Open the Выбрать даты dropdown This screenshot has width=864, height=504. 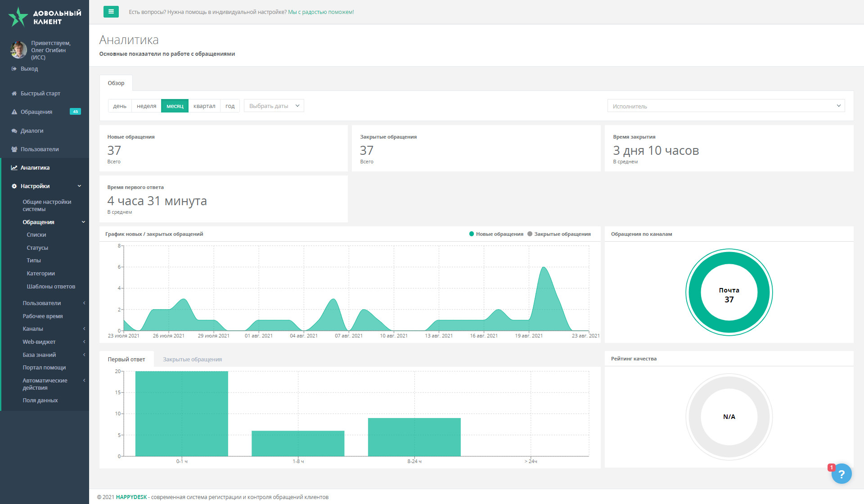(x=274, y=106)
